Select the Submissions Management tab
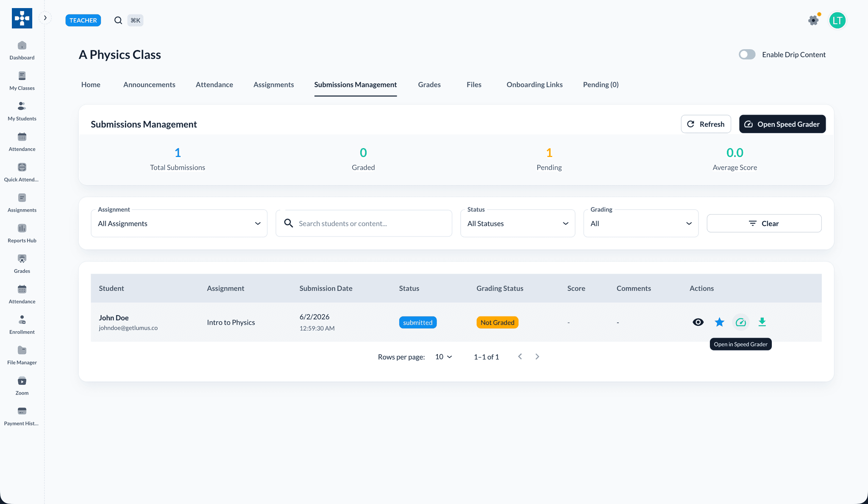The height and width of the screenshot is (504, 868). [x=356, y=85]
